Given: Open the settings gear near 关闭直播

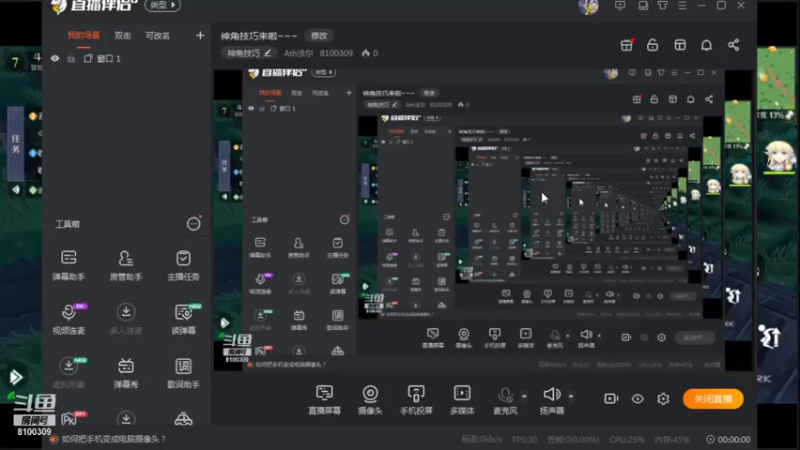Looking at the screenshot, I should (663, 398).
